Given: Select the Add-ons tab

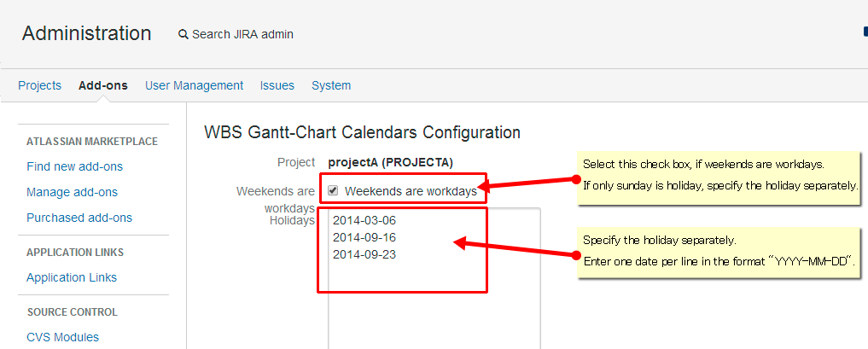Looking at the screenshot, I should click(x=103, y=85).
